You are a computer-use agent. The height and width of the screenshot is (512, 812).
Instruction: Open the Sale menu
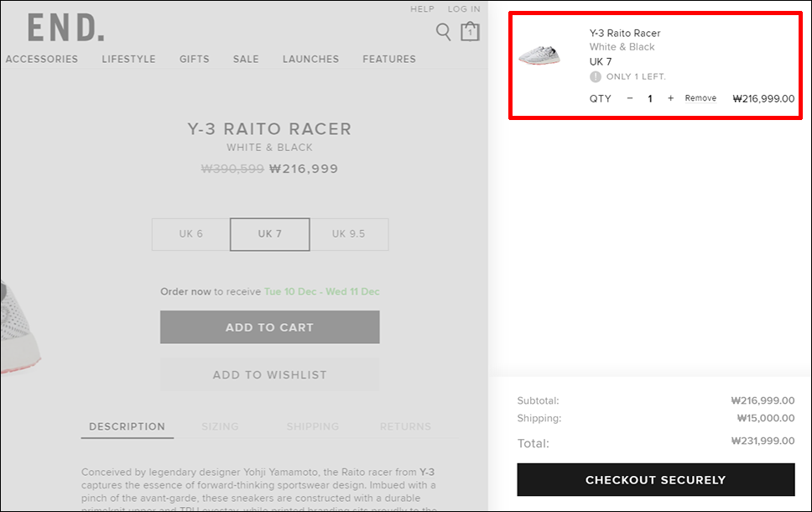pyautogui.click(x=246, y=59)
